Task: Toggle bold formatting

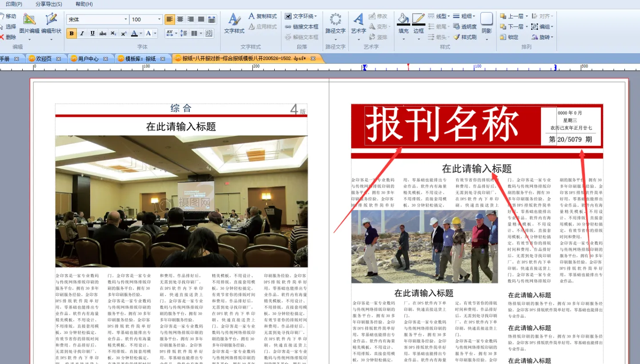Action: pyautogui.click(x=72, y=33)
